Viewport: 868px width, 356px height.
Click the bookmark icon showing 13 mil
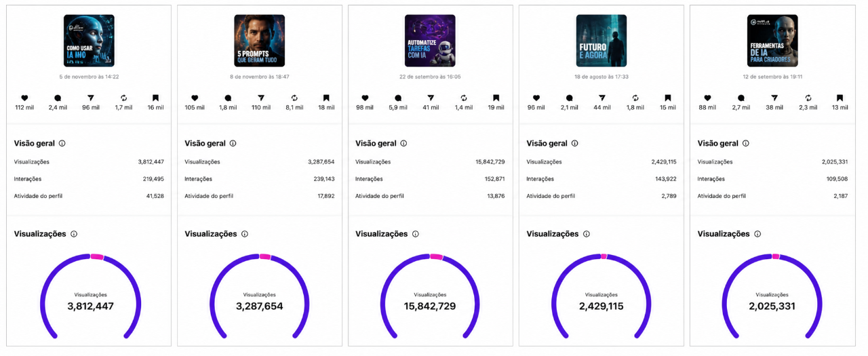tap(840, 98)
